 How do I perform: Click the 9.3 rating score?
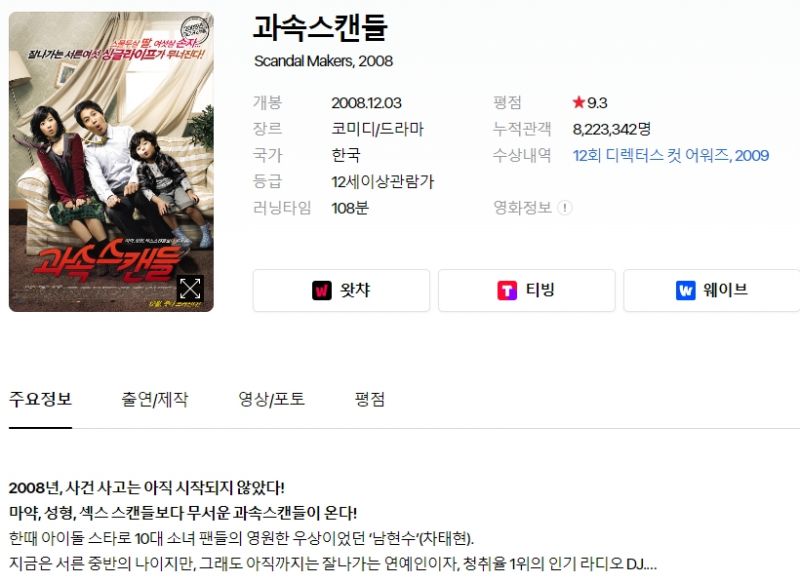pyautogui.click(x=596, y=103)
